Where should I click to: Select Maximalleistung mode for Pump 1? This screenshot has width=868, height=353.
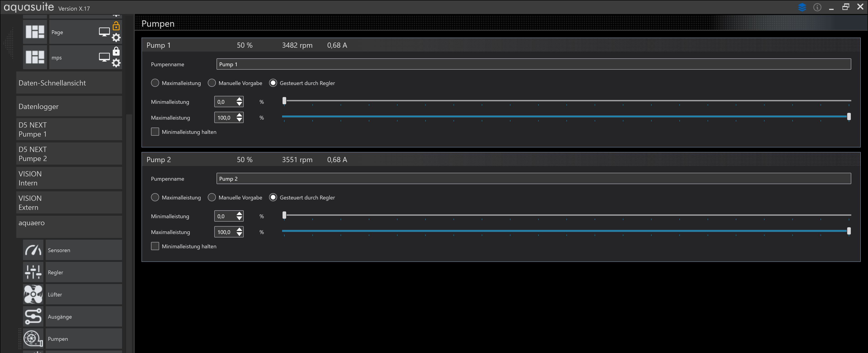[155, 83]
